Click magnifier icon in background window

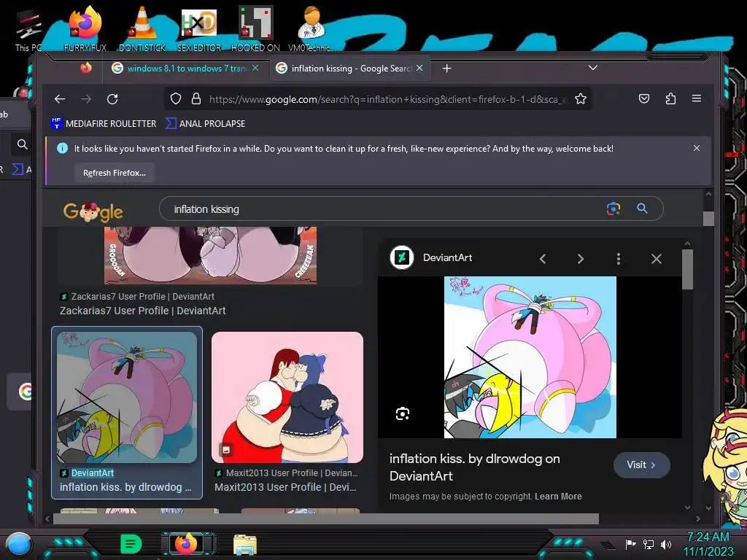click(x=22, y=144)
